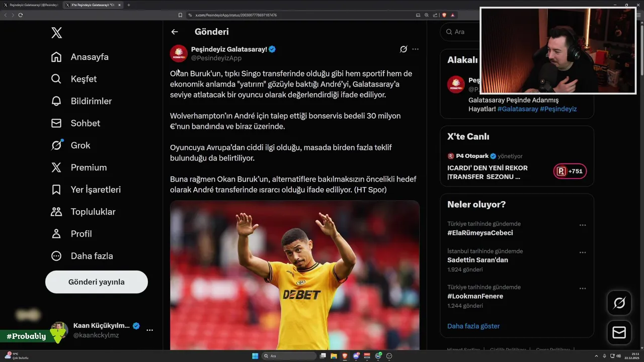The height and width of the screenshot is (362, 644).
Task: Click Brave browser taskbar icon
Action: tap(345, 356)
